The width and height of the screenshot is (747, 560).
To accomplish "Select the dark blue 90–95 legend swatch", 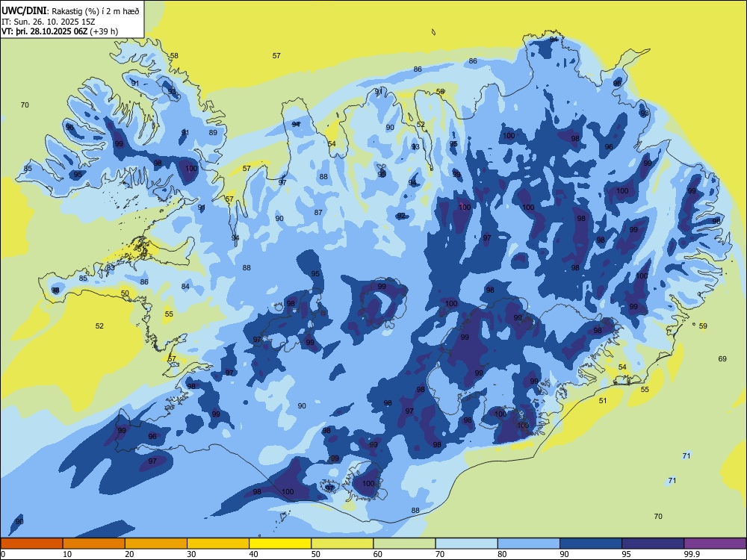I will pyautogui.click(x=591, y=544).
